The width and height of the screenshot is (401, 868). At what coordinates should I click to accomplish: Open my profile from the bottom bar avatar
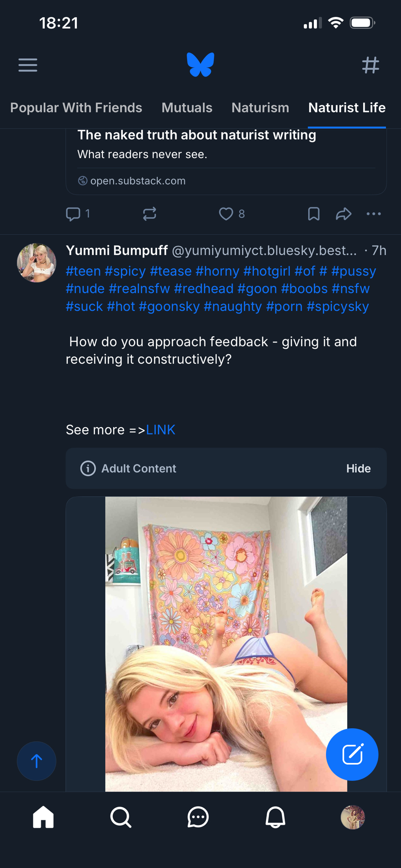pos(352,818)
